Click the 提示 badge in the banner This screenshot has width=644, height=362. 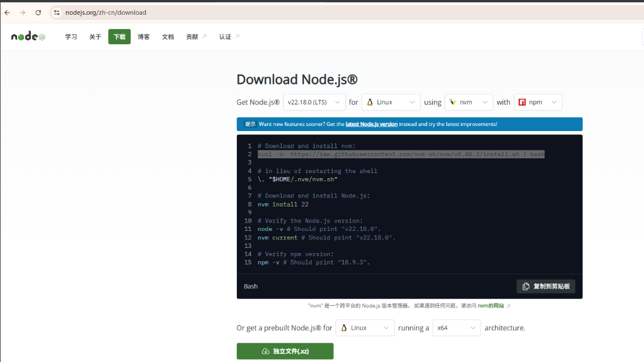pyautogui.click(x=250, y=124)
